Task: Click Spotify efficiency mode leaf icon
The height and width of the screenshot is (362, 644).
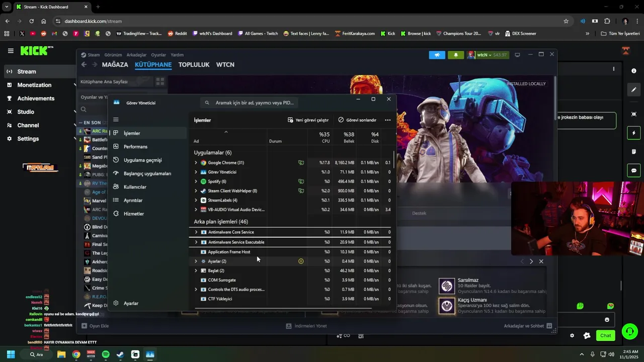Action: tap(301, 182)
